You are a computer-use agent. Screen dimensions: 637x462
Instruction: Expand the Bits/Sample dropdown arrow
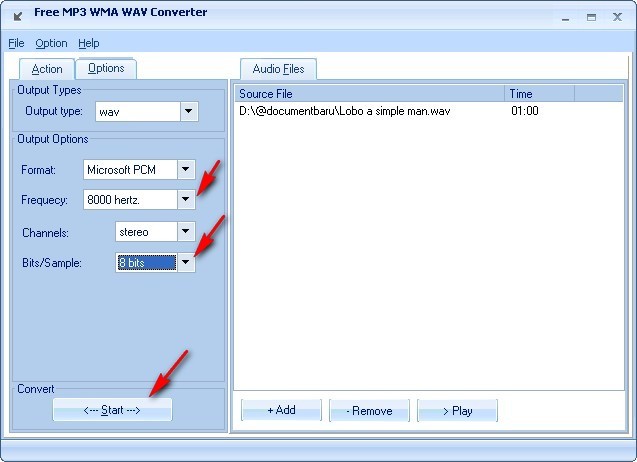186,262
